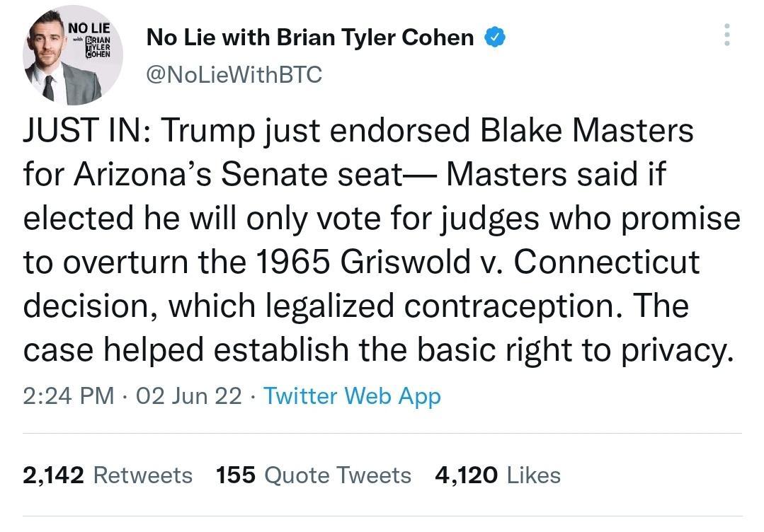
Task: Click the 02 Jun 22 date text
Action: [x=188, y=396]
